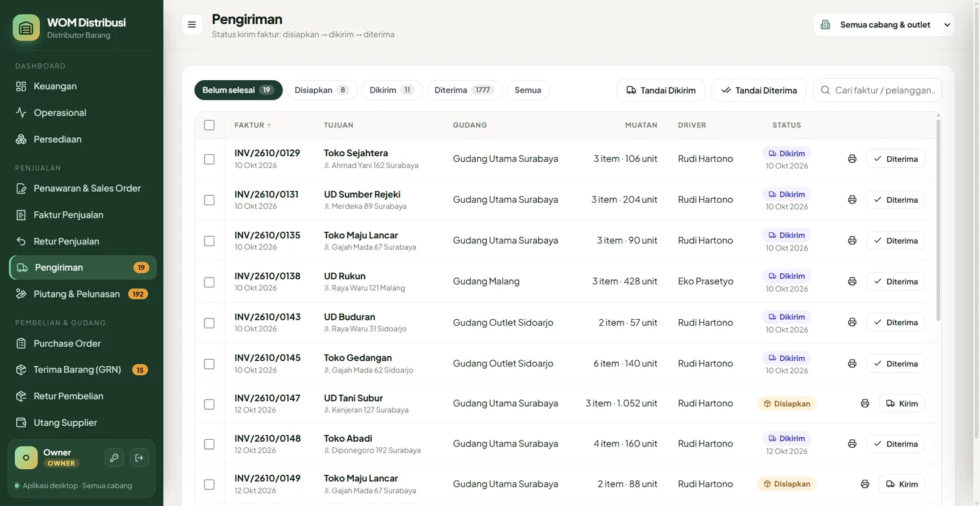Check the box for INV/2610/0145

coord(209,364)
